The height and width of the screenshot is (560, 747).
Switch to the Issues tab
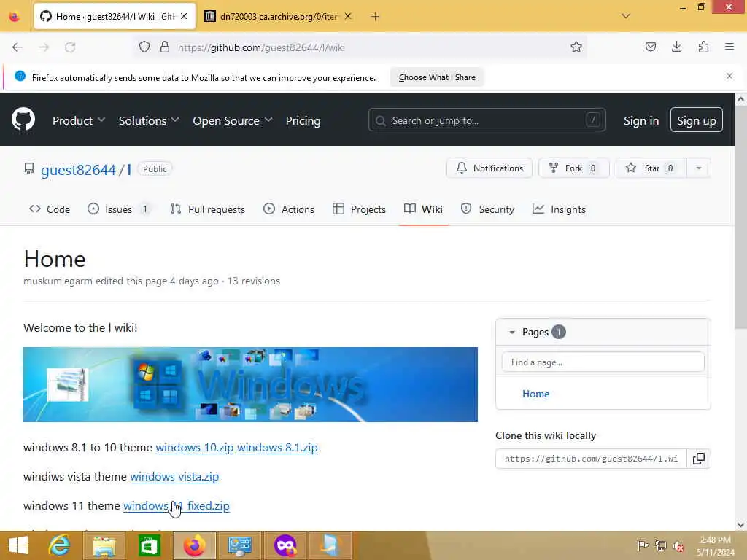pyautogui.click(x=119, y=209)
